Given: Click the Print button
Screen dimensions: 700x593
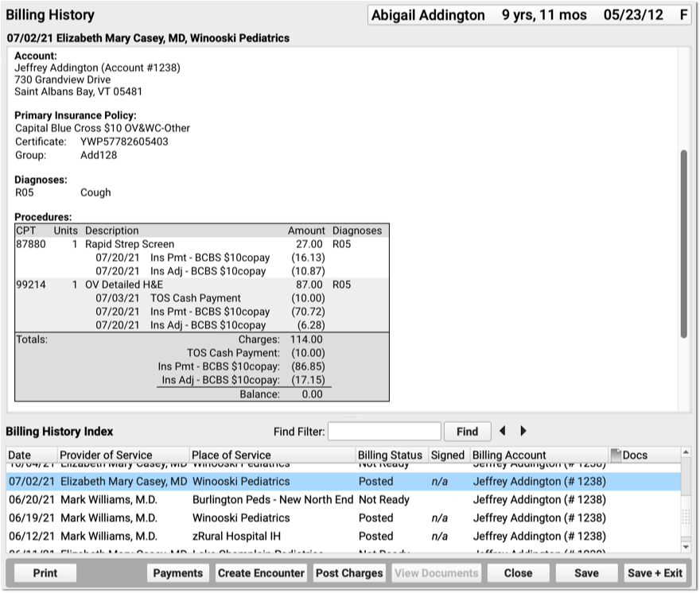Looking at the screenshot, I should click(45, 573).
